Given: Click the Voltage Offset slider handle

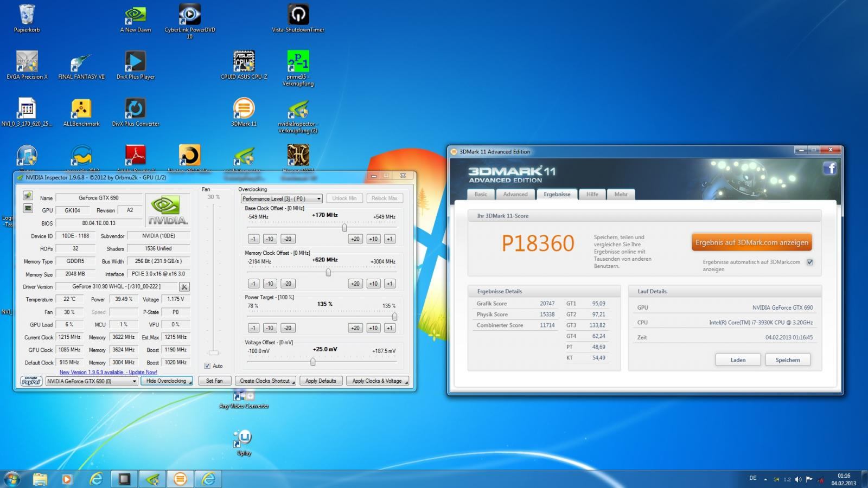Looking at the screenshot, I should tap(313, 362).
